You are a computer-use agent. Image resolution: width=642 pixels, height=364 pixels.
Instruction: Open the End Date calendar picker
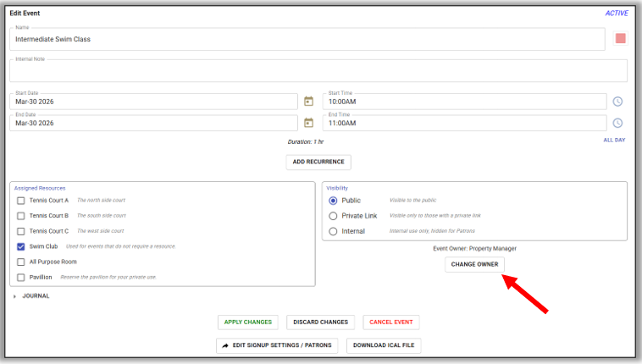[308, 123]
